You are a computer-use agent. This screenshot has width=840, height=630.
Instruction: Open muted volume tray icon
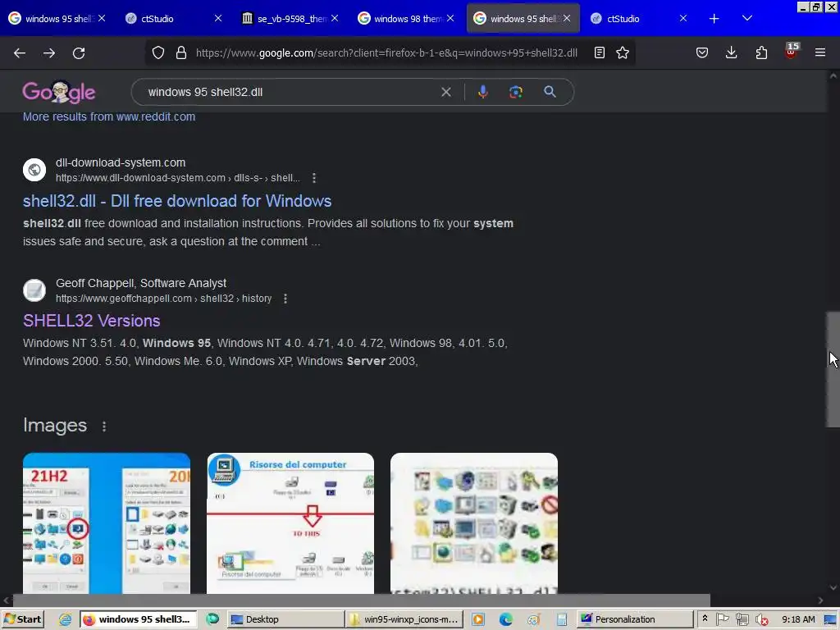pos(760,620)
